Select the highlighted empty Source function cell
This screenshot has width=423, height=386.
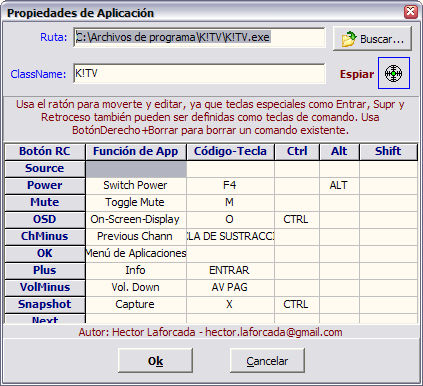136,169
